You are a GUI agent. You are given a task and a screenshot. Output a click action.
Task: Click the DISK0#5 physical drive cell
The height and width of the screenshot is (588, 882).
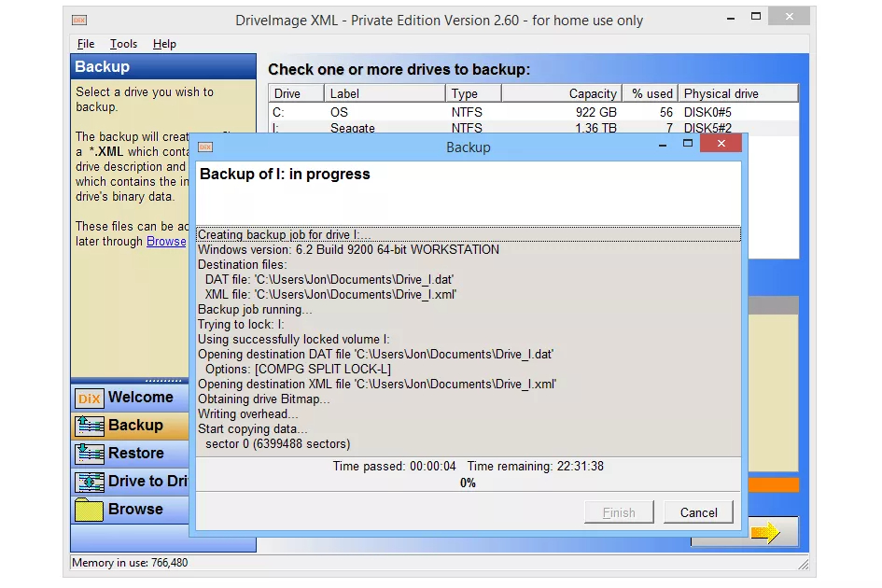click(707, 112)
